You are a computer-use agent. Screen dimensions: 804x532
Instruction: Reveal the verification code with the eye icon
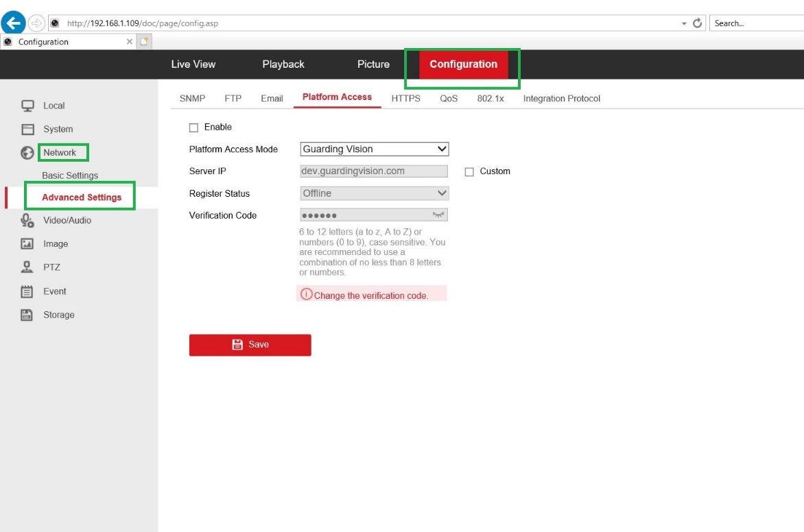[x=438, y=215]
